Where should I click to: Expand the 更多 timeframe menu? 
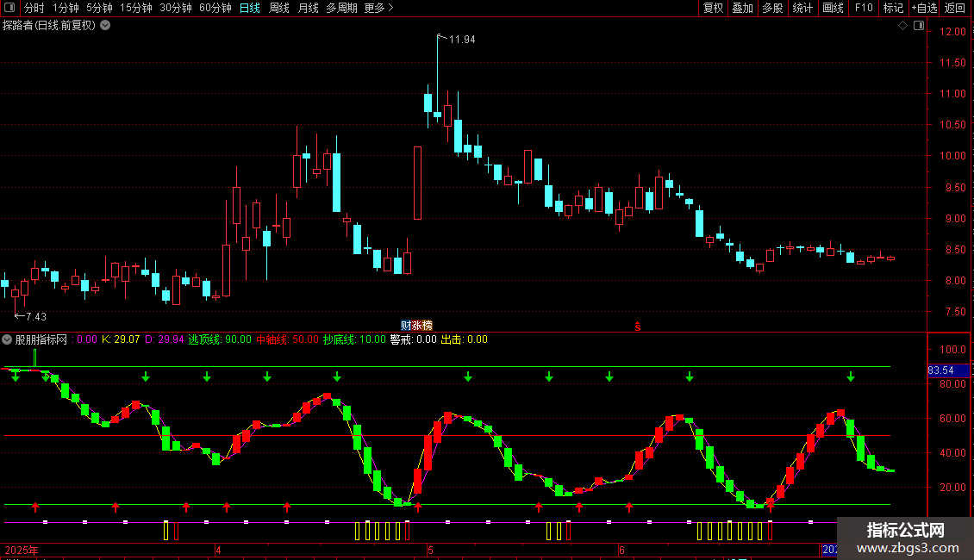pyautogui.click(x=379, y=8)
